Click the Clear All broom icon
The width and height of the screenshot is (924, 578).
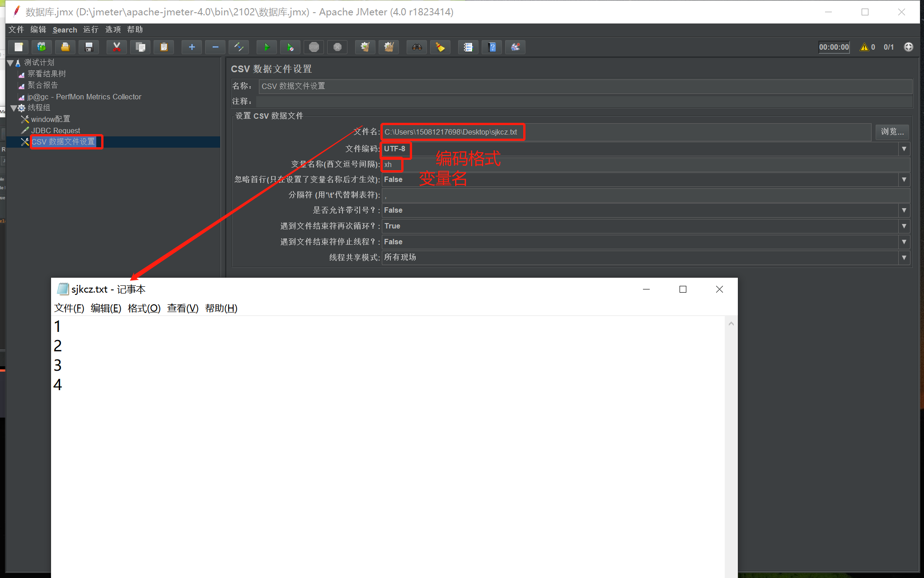coord(389,47)
